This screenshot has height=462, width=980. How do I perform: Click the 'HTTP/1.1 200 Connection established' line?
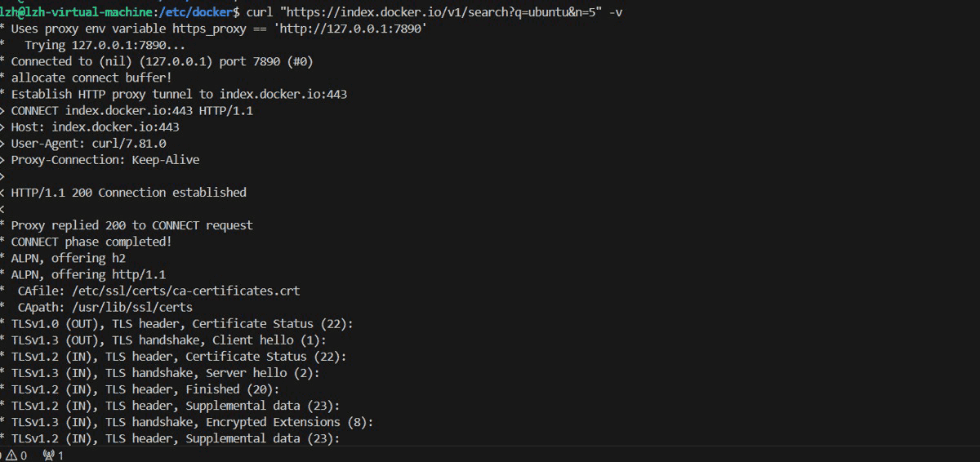pos(128,193)
